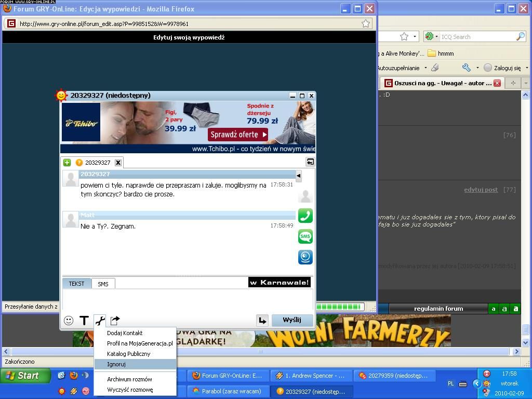Choose 'Profil na MojaGeneracja.pl' menu item
The width and height of the screenshot is (532, 399).
pos(135,343)
